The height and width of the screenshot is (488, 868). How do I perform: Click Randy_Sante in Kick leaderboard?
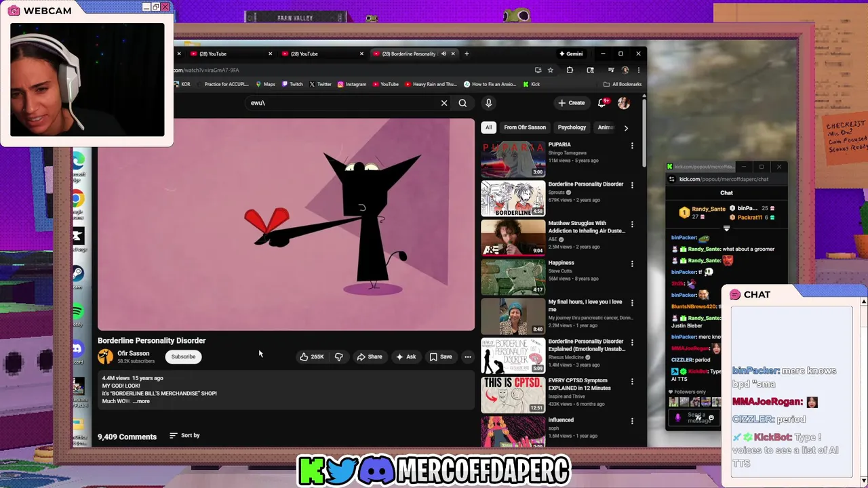pos(708,209)
